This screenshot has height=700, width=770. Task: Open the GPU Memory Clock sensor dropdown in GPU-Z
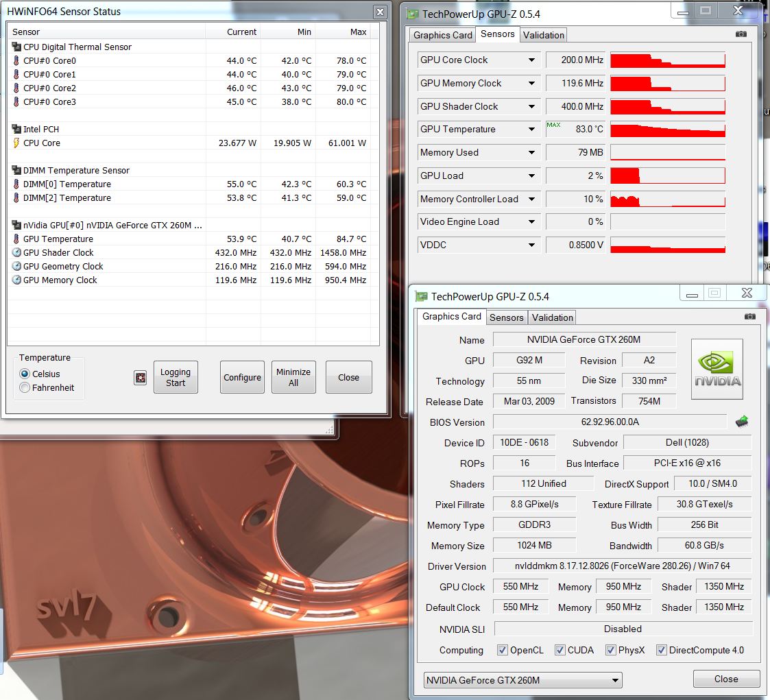pos(531,84)
